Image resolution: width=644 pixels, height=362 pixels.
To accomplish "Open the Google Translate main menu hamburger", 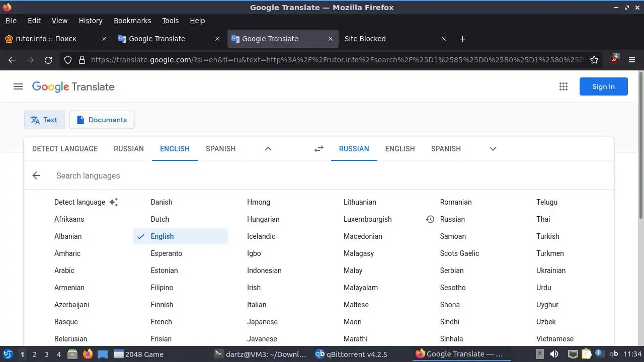I will pyautogui.click(x=18, y=86).
